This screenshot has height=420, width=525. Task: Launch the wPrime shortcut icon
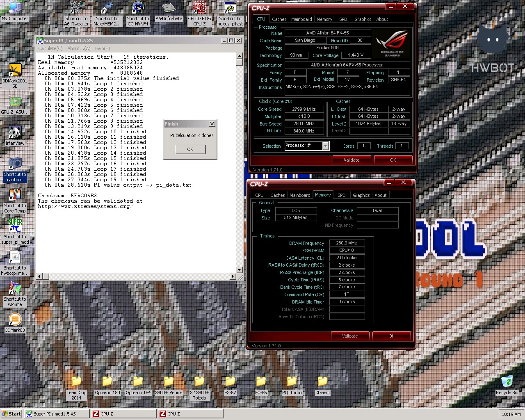[15, 294]
